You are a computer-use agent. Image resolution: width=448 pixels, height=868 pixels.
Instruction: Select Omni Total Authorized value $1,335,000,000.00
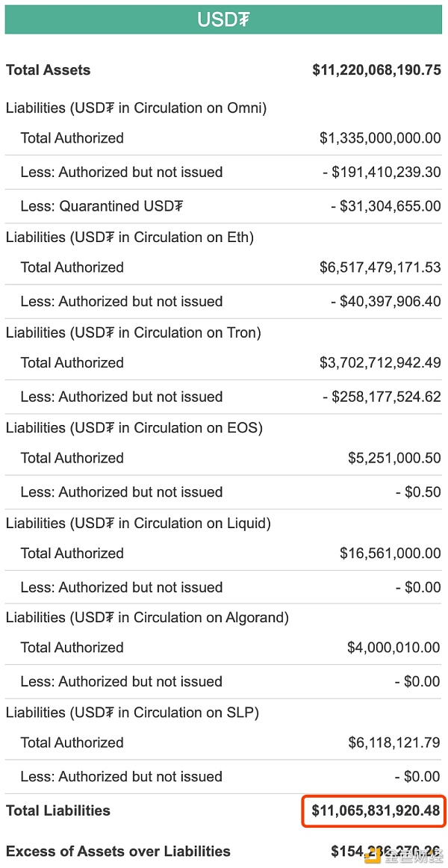[x=380, y=138]
